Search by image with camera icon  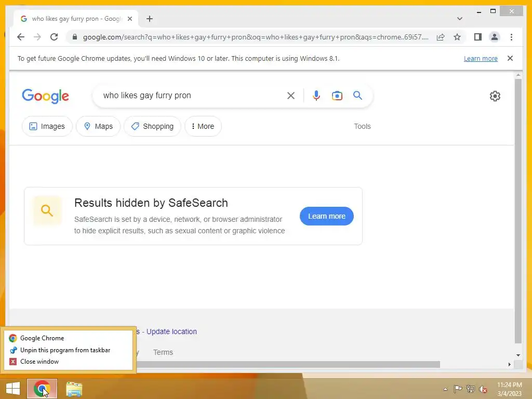tap(337, 96)
